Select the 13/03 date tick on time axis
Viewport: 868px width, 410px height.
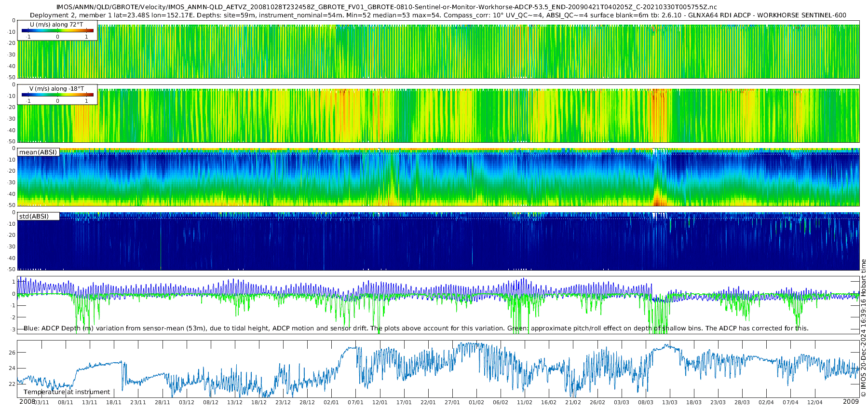click(x=670, y=402)
